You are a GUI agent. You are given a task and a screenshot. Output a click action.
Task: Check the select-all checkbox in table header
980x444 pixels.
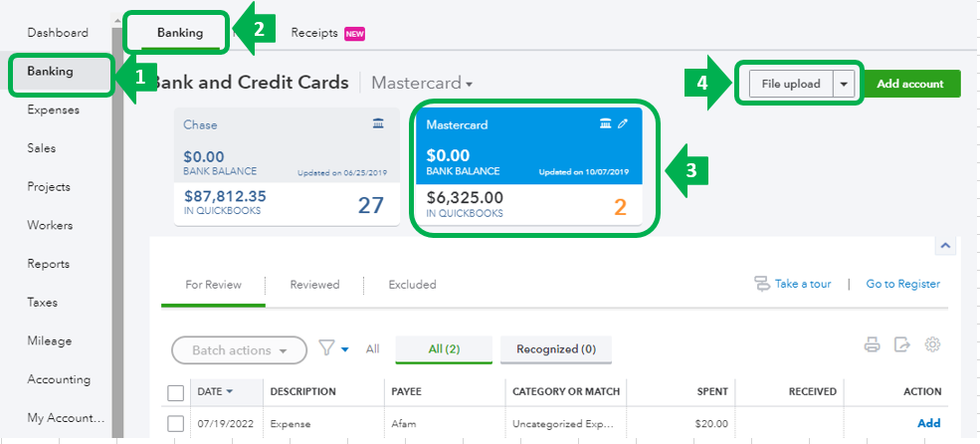click(176, 392)
